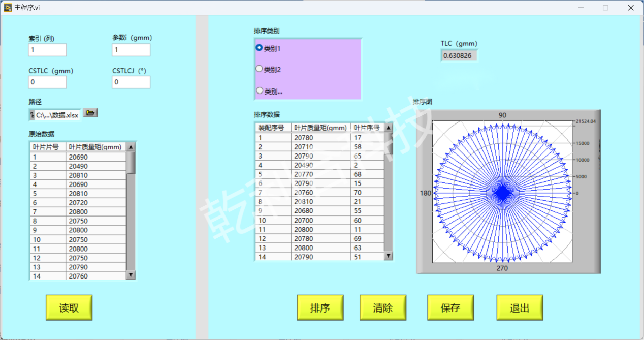Click the 清除 button
This screenshot has height=340, width=644.
coord(382,307)
